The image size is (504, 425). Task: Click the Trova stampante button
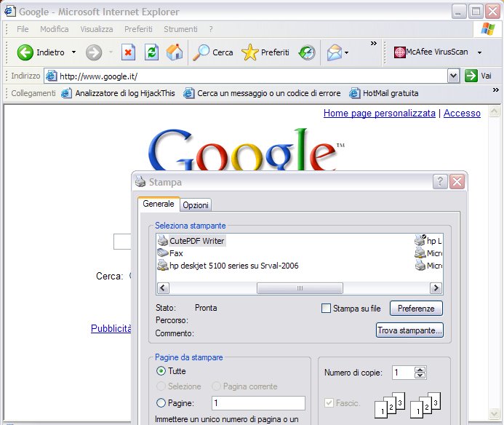click(409, 330)
